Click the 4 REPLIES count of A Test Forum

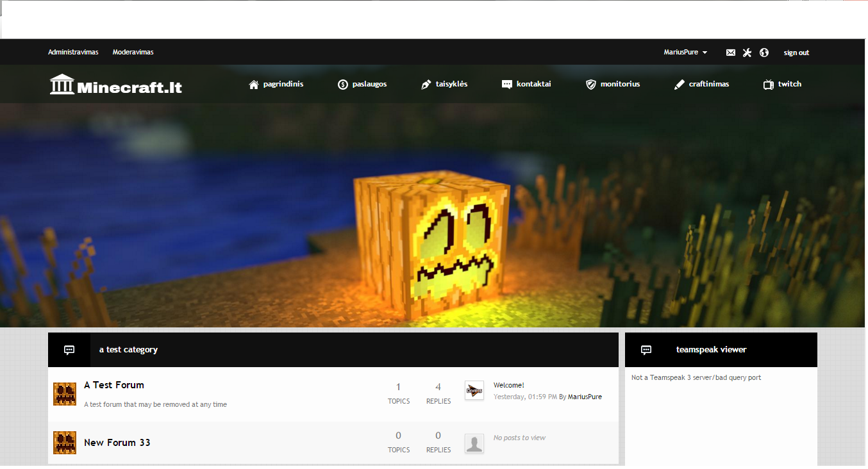pos(438,393)
